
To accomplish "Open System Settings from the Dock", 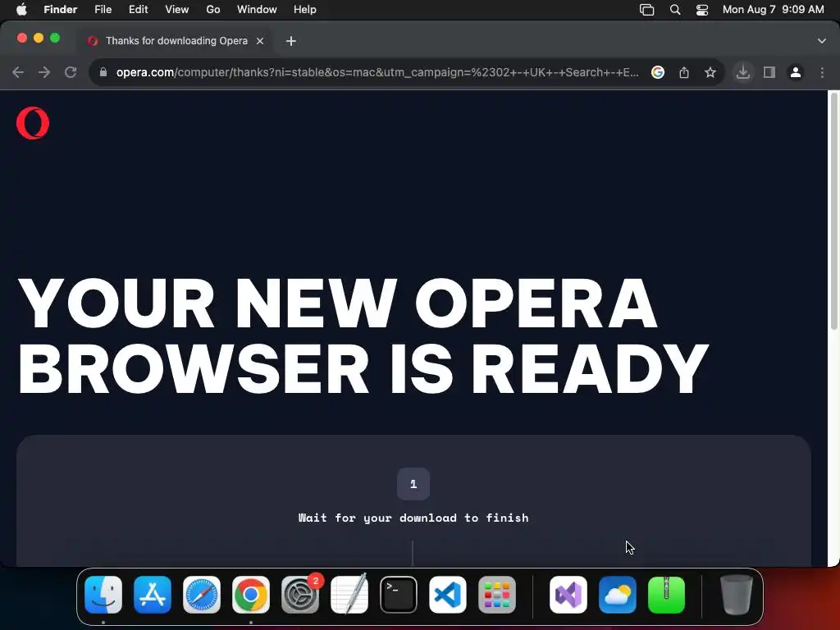I will click(x=300, y=595).
